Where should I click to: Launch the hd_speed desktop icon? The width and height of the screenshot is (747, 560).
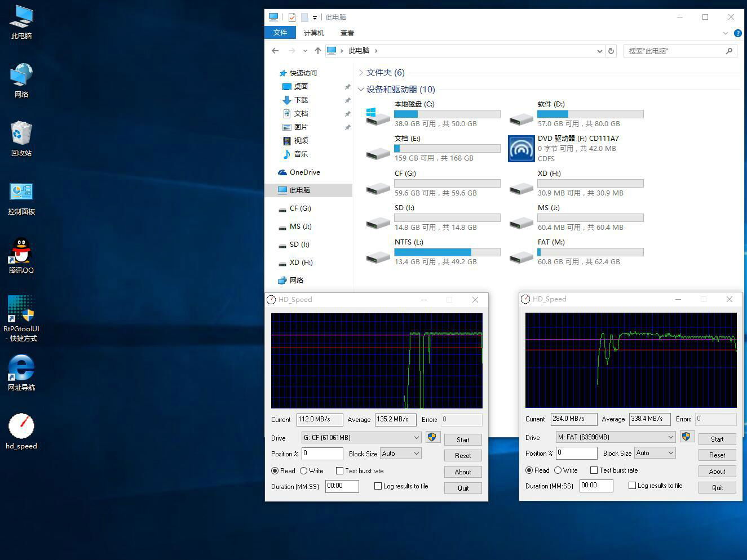click(x=21, y=432)
